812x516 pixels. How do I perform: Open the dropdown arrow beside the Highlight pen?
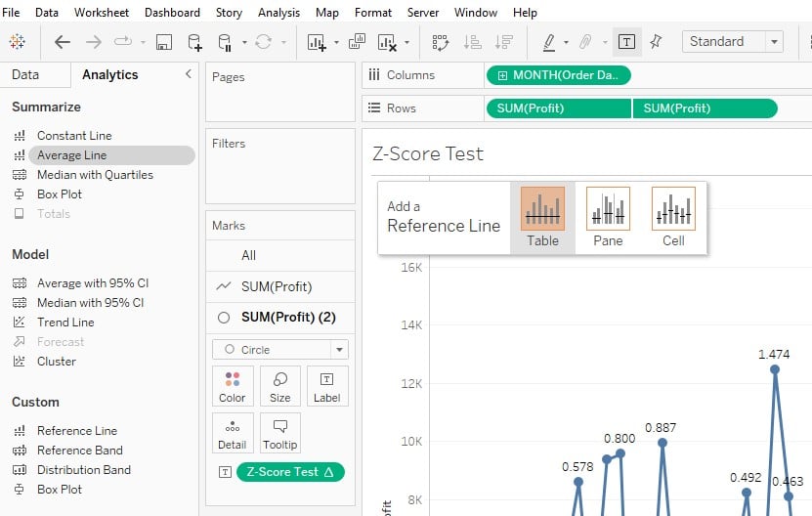coord(566,42)
